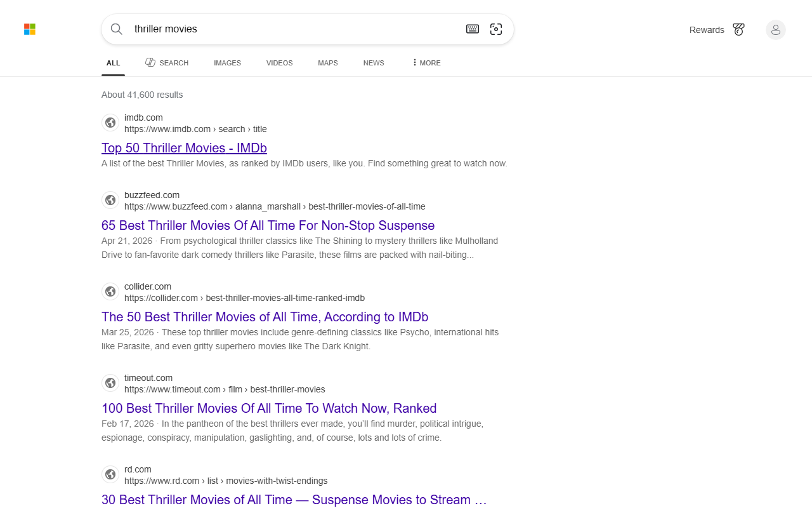
Task: Click the buzzfeed.com alanna_marshall URL
Action: click(275, 206)
